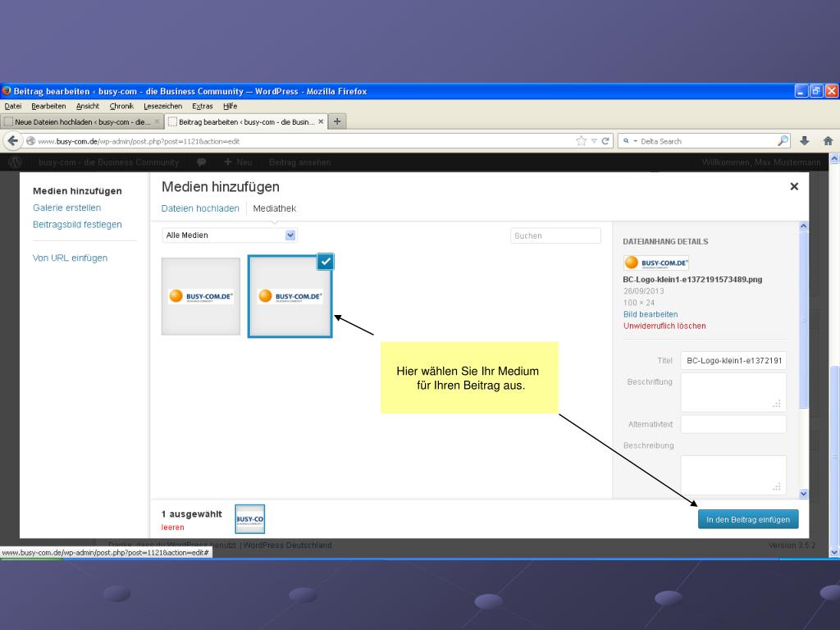Open the search engine selector dropdown
Image resolution: width=840 pixels, height=630 pixels.
click(630, 141)
